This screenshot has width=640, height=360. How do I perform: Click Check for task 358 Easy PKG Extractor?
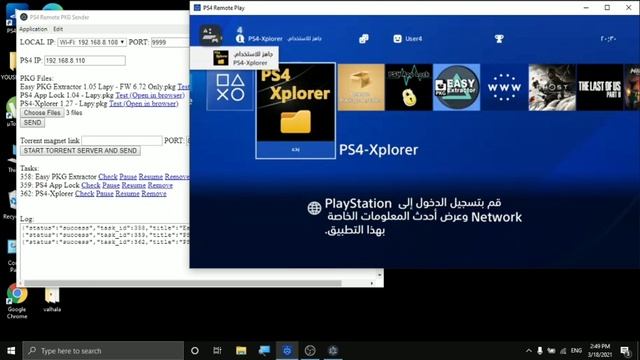pyautogui.click(x=108, y=177)
